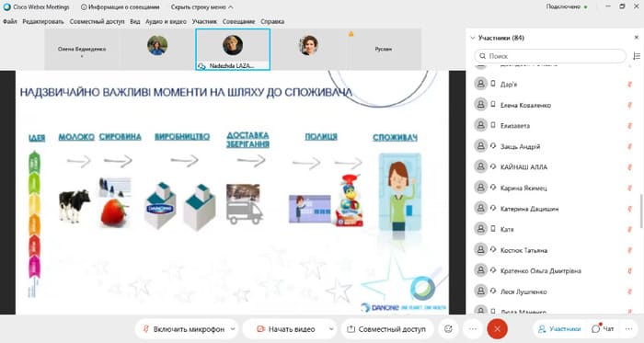Image resolution: width=644 pixels, height=343 pixels.
Task: Click Скрыть строку меню
Action: tap(201, 7)
